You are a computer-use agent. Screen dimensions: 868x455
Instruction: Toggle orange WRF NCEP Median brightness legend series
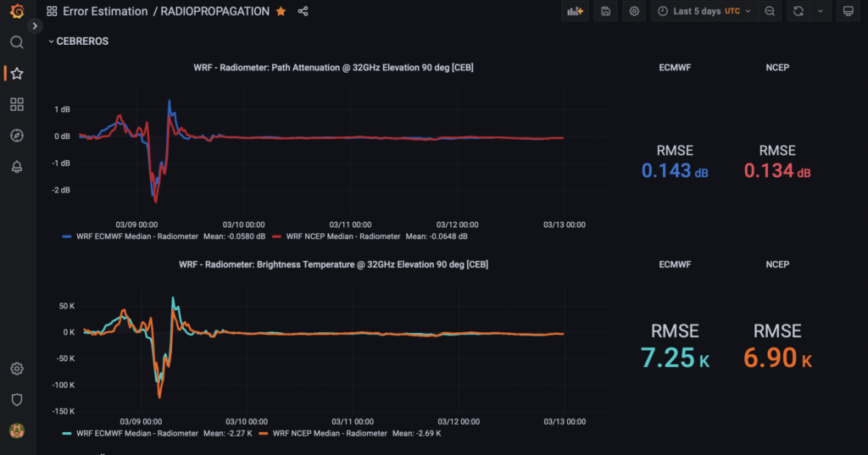[330, 434]
